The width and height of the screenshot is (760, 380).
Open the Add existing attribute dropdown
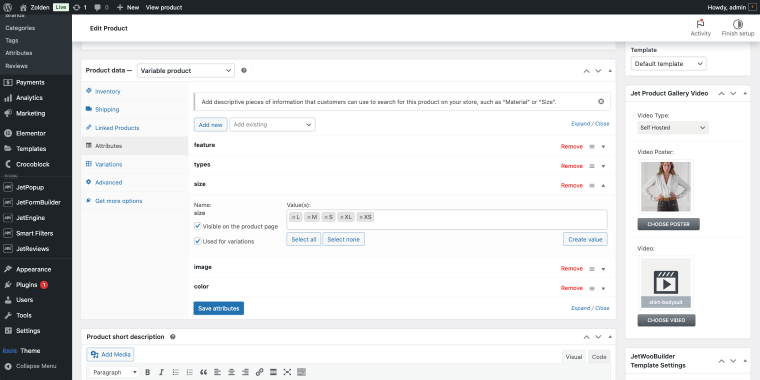click(x=272, y=125)
